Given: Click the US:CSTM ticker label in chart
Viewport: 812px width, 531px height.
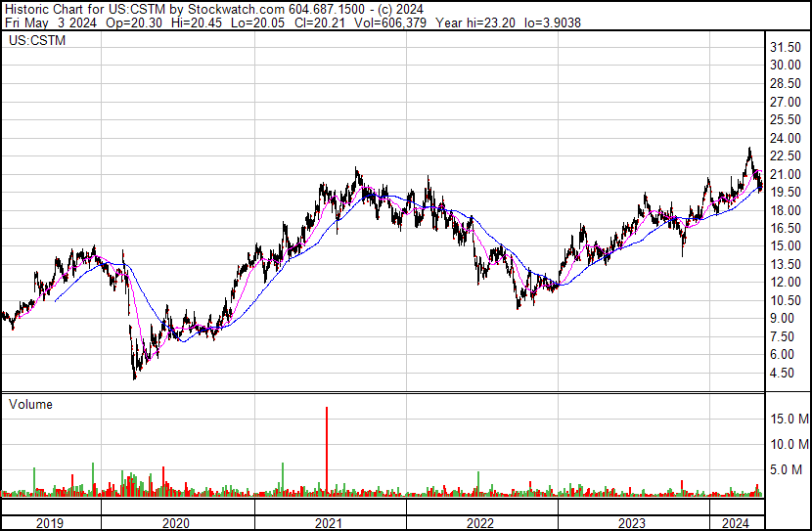Looking at the screenshot, I should tap(31, 41).
